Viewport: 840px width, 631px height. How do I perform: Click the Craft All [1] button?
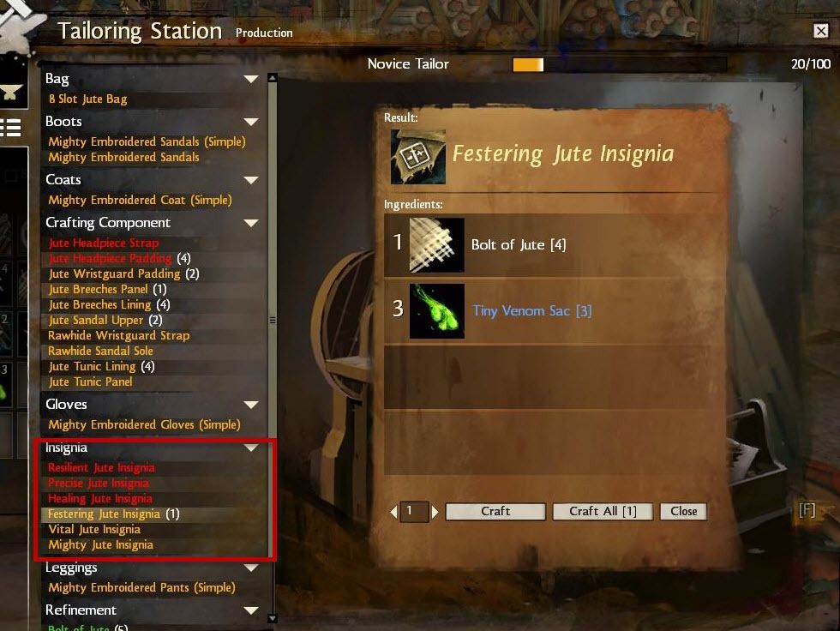point(603,511)
